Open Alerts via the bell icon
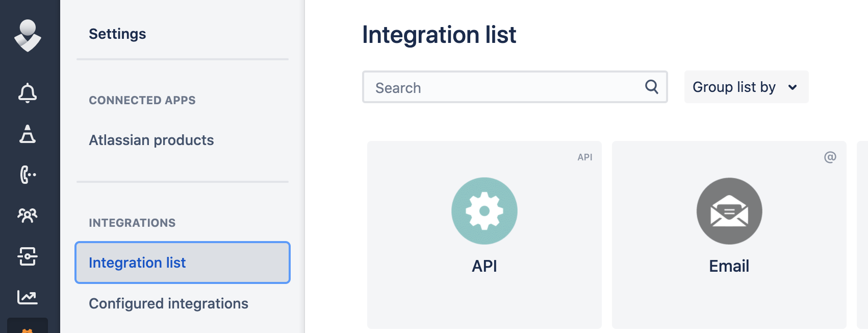 coord(28,93)
